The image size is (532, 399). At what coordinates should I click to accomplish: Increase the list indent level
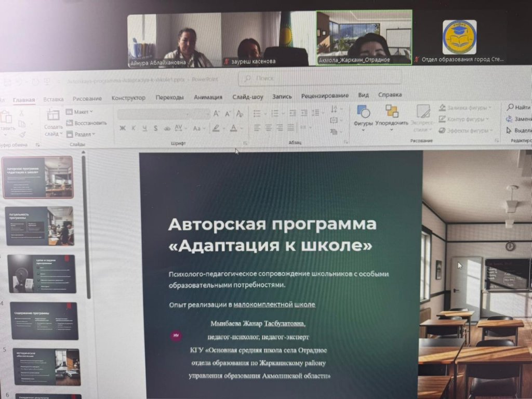[304, 113]
